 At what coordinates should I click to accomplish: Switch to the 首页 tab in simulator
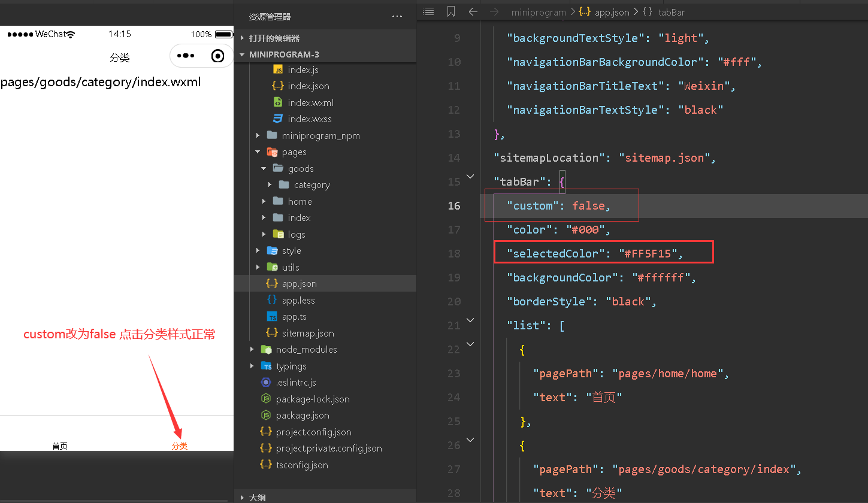[x=60, y=446]
